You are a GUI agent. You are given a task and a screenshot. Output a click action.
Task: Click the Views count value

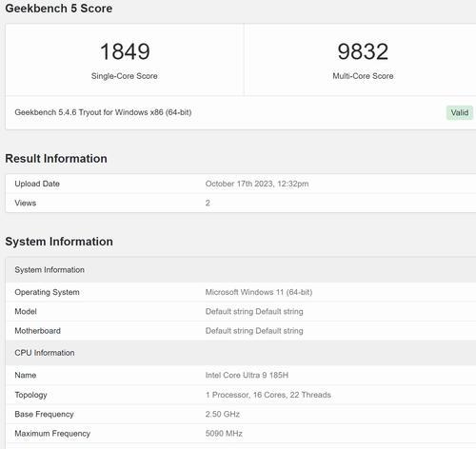[208, 203]
